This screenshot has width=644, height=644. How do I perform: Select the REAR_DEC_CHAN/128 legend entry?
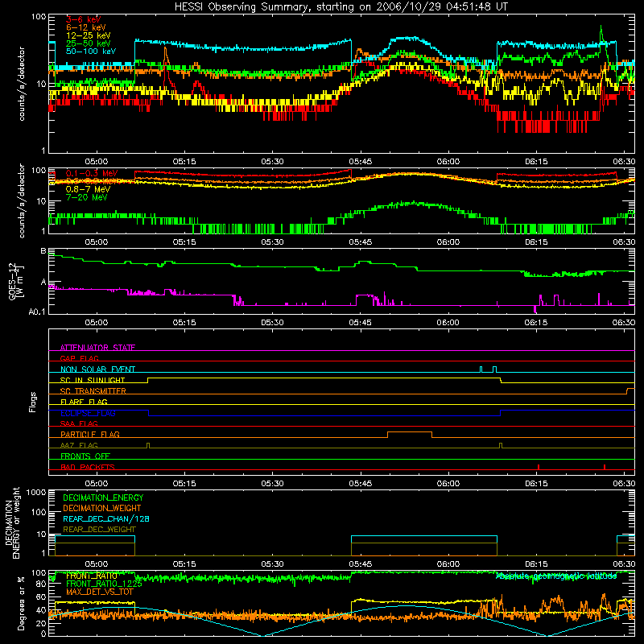click(x=106, y=518)
